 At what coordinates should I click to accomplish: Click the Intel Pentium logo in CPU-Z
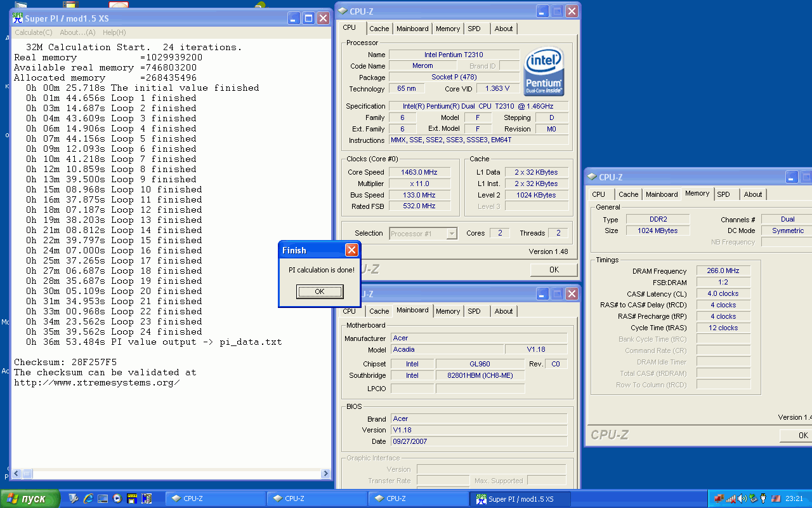544,71
